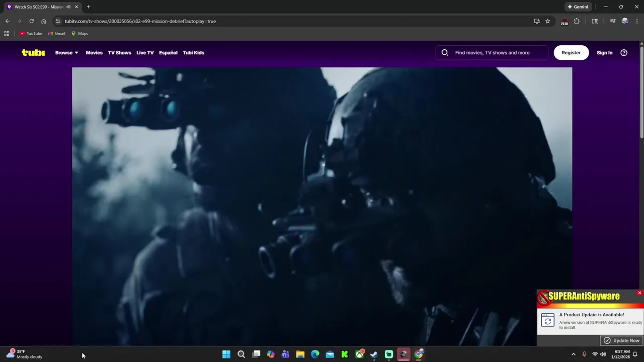Close the SUPERAntiSpyware notification
This screenshot has width=644, height=362.
click(x=639, y=293)
